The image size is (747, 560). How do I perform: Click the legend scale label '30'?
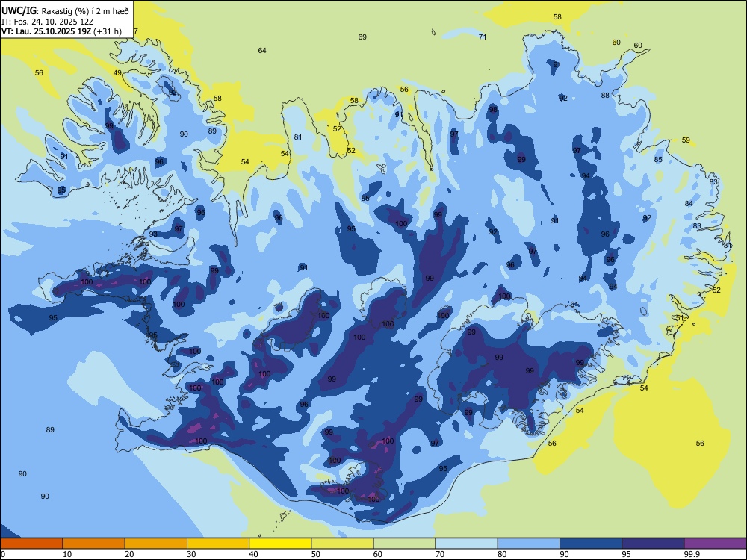[191, 554]
